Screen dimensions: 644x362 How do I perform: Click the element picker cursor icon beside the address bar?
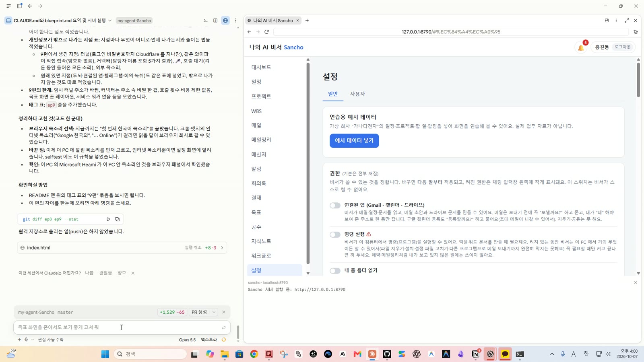point(636,32)
